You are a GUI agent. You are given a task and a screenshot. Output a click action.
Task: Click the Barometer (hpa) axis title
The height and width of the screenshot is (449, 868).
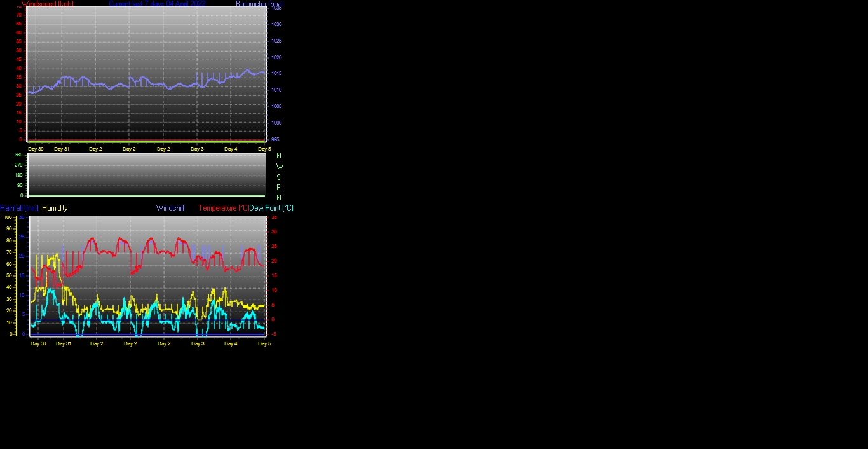click(259, 4)
